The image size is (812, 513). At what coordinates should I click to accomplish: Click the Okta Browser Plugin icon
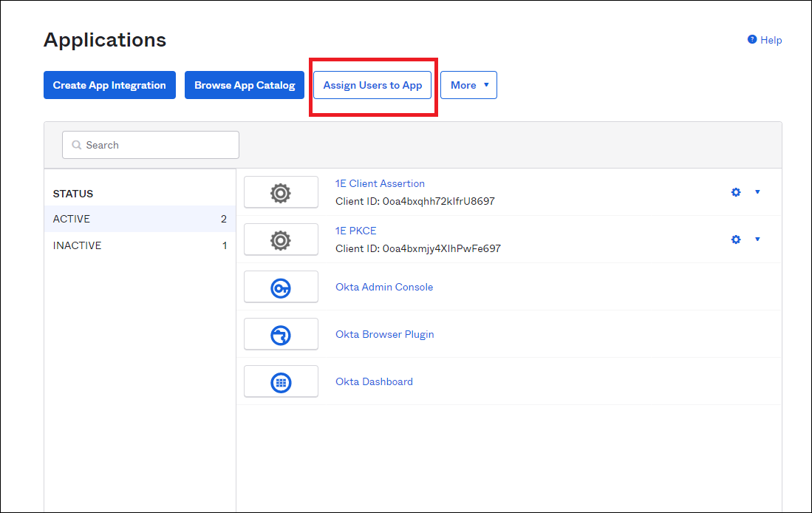tap(281, 335)
